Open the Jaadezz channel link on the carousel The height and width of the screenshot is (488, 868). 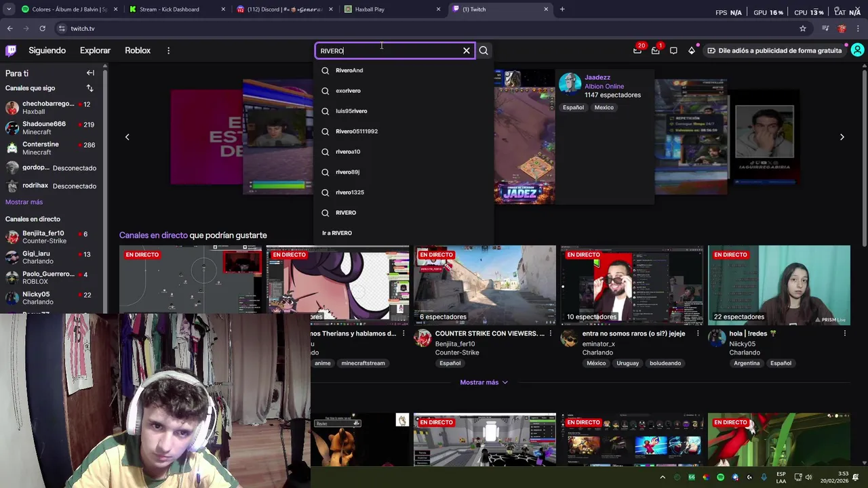[x=597, y=77]
